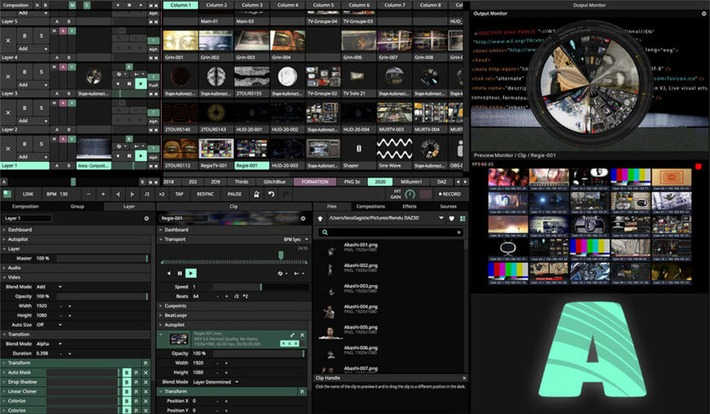Toggle composition M button in top bar

(x=72, y=5)
